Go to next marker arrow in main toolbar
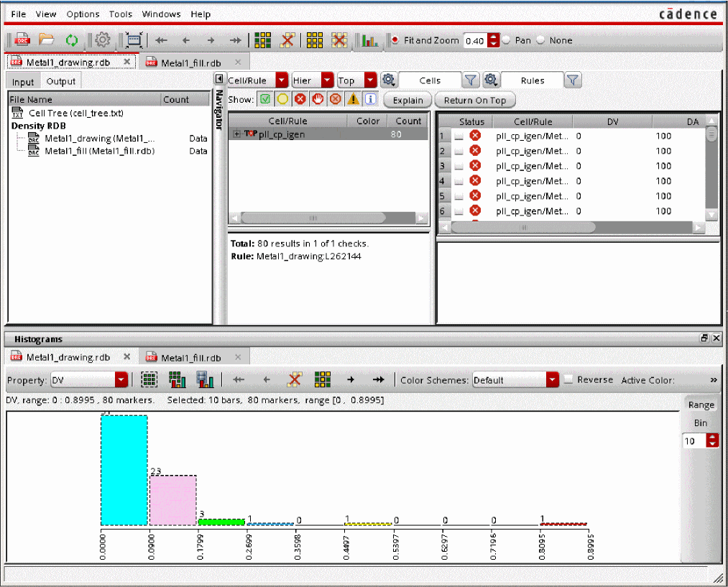 click(x=211, y=41)
